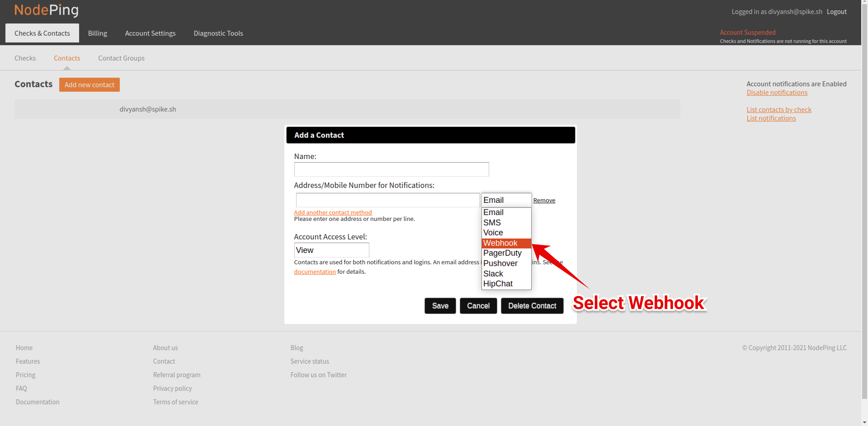Image resolution: width=868 pixels, height=426 pixels.
Task: Open the Account Settings tab
Action: pos(150,33)
